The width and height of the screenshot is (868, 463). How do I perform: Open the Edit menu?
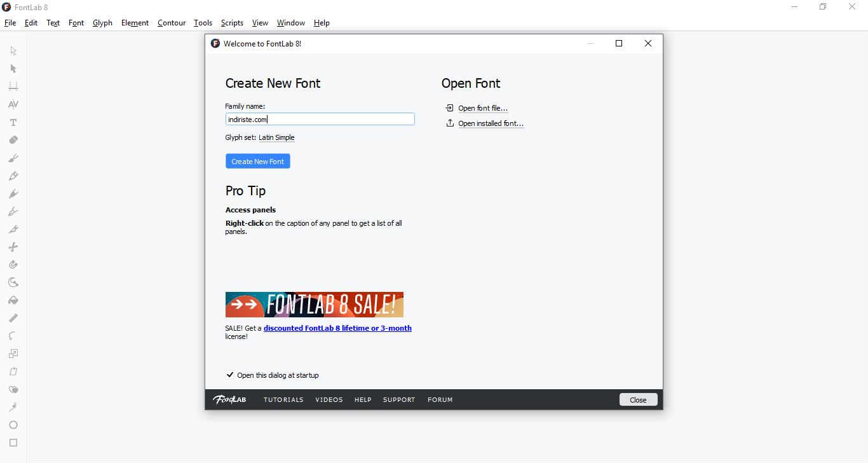coord(31,23)
